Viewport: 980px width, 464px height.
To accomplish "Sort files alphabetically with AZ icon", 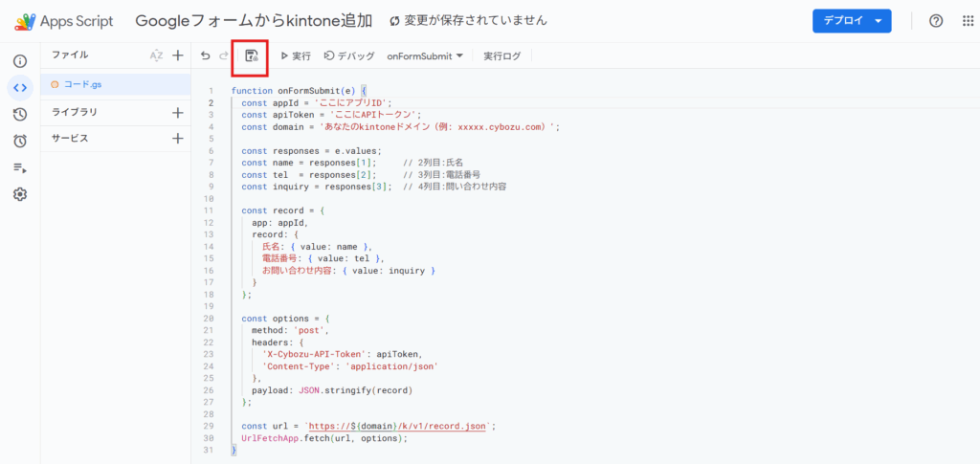I will tap(156, 55).
